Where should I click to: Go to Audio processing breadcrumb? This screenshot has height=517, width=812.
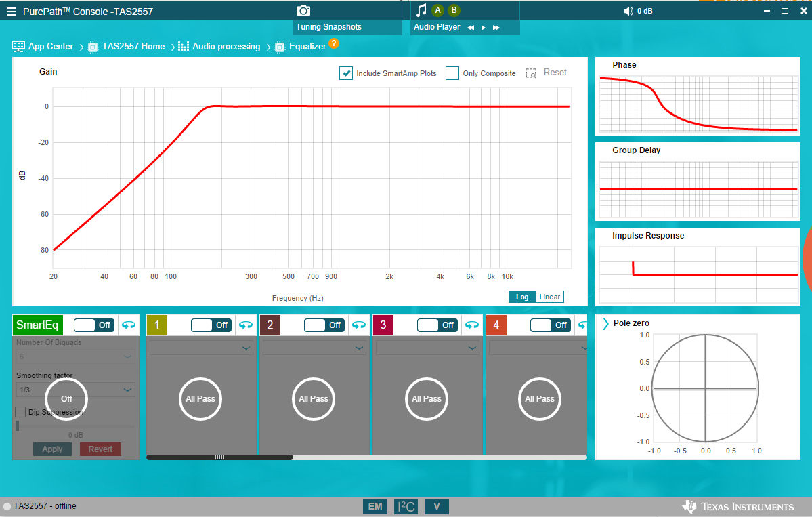tap(226, 47)
